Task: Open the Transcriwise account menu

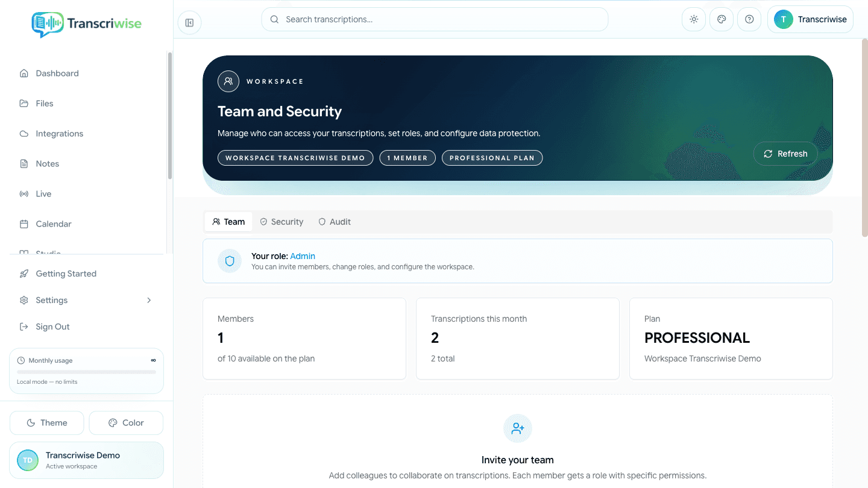Action: 810,19
